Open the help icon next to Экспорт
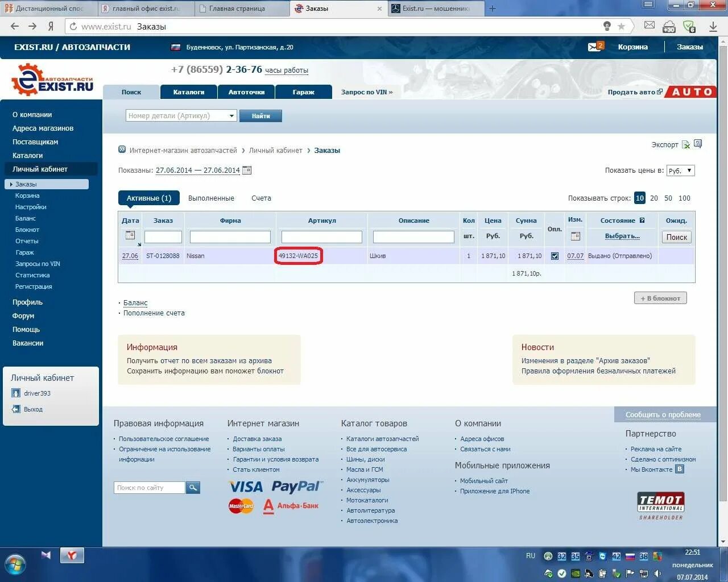 tap(698, 144)
